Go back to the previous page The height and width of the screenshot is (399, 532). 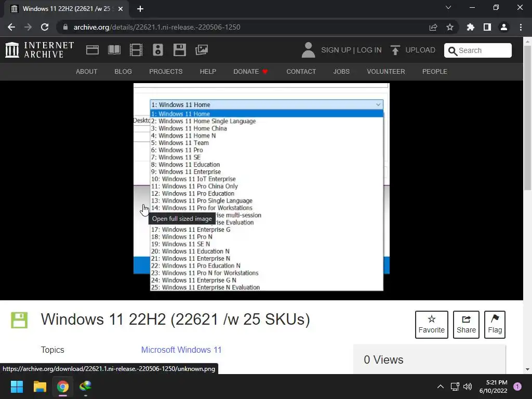11,27
